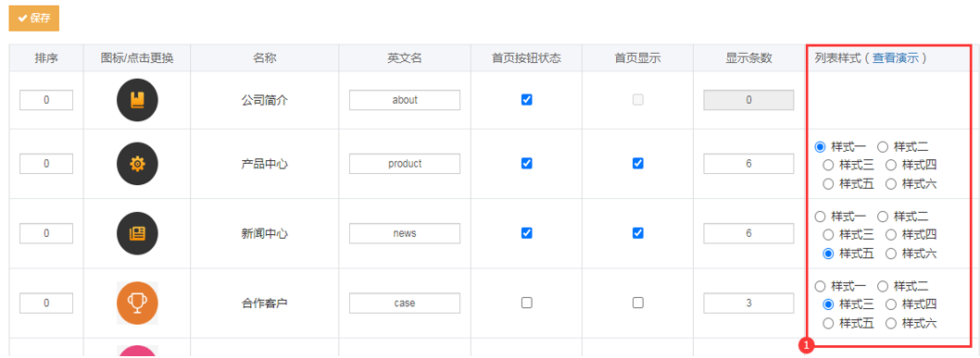Select 样式六 for 合作客户 row
This screenshot has height=358, width=980.
click(891, 324)
